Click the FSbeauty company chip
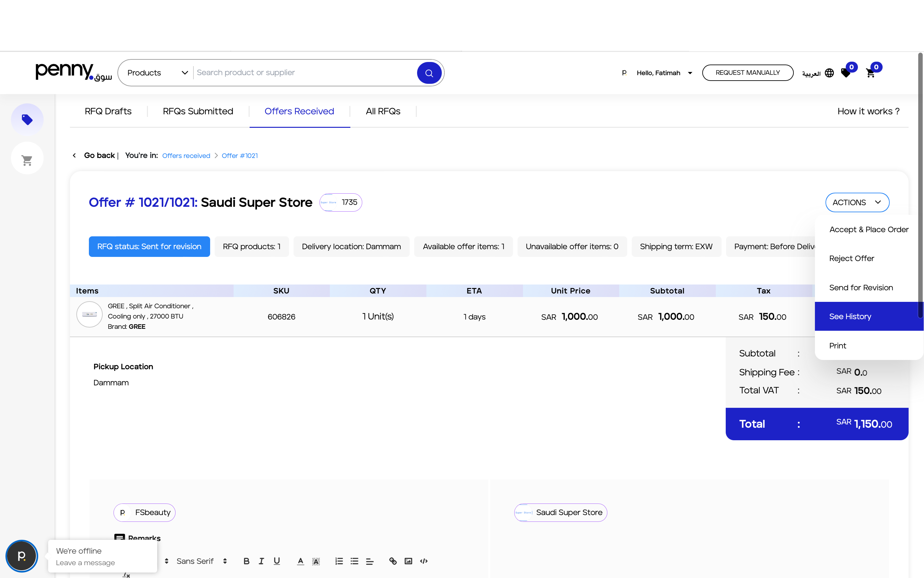Image resolution: width=924 pixels, height=578 pixels. 144,512
